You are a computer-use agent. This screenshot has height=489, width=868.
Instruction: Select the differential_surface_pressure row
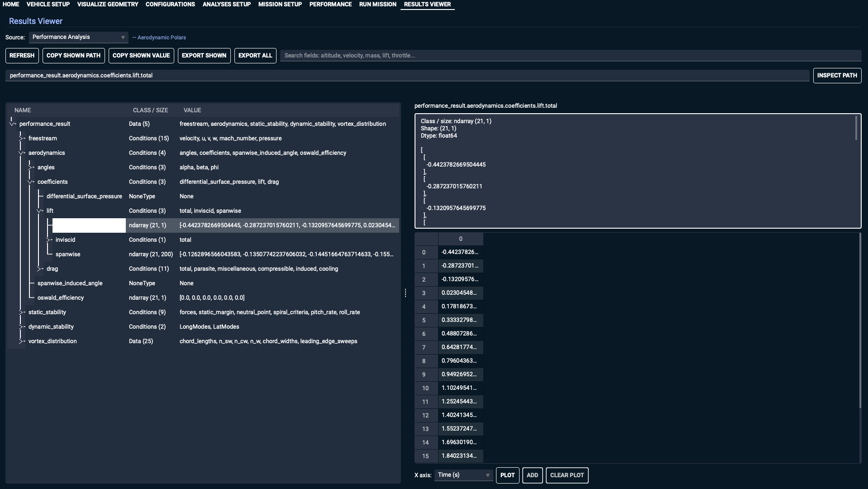tap(203, 196)
